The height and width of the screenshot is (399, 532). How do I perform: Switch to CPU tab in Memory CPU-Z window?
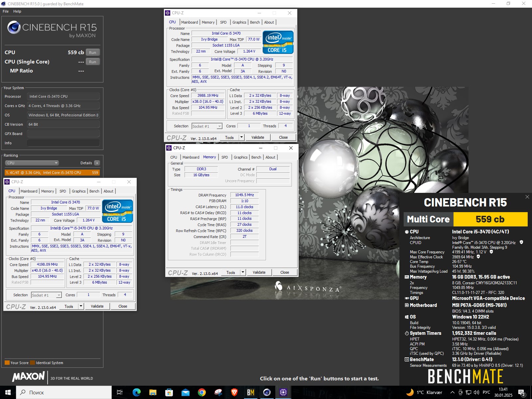pos(174,157)
